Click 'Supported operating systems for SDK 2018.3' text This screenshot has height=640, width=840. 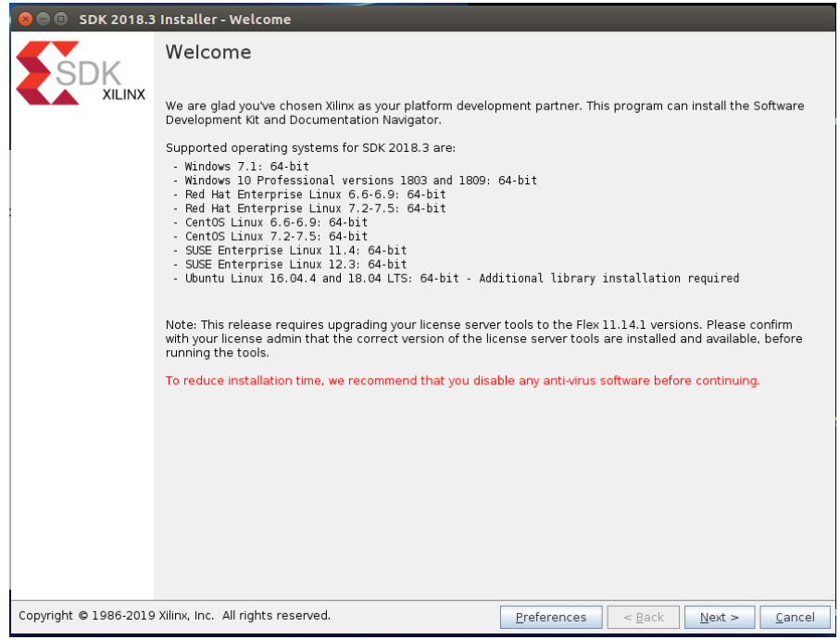click(x=310, y=147)
